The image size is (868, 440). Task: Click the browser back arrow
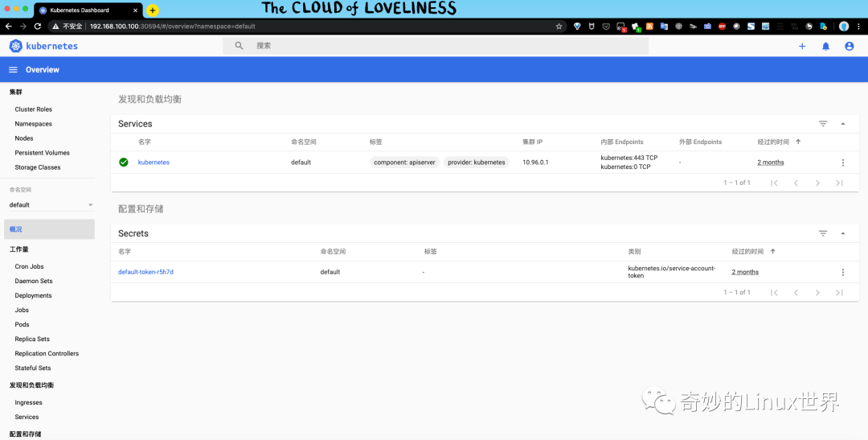8,26
